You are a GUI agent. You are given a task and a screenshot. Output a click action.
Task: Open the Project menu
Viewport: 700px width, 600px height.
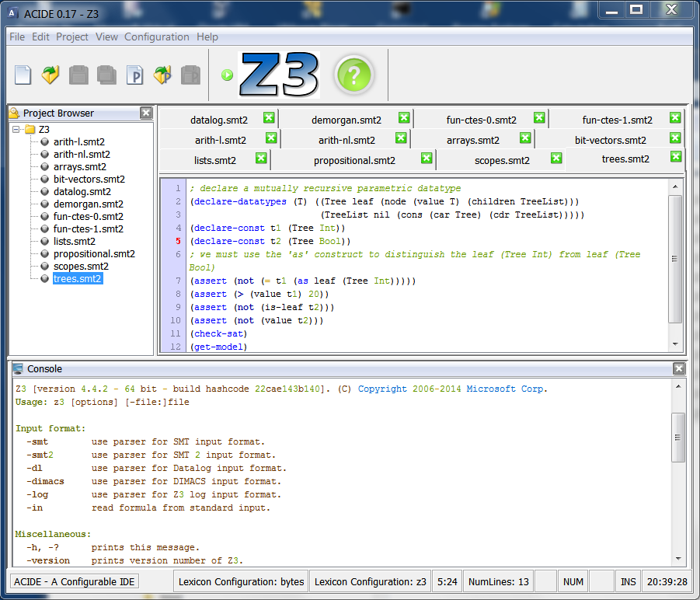pos(72,37)
